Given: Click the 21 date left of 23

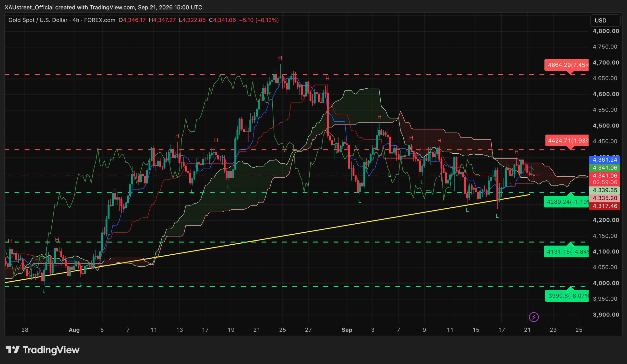Looking at the screenshot, I should 527,330.
